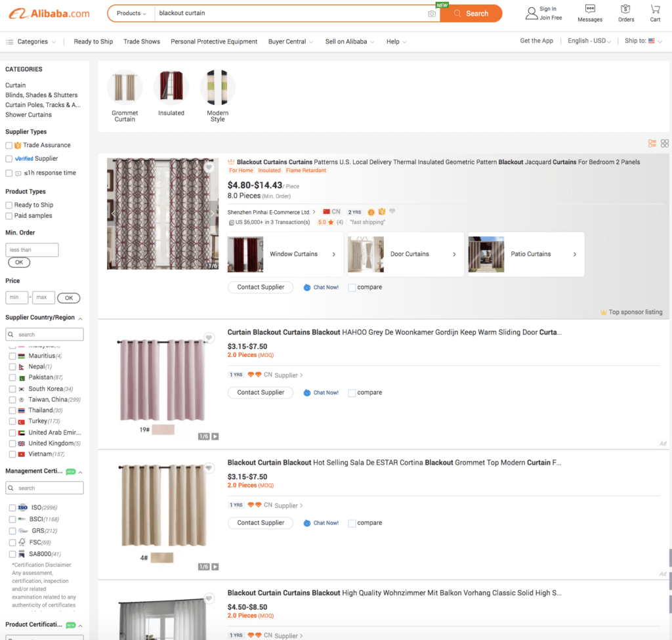Expand the Buyer Central menu
This screenshot has width=672, height=640.
point(291,41)
